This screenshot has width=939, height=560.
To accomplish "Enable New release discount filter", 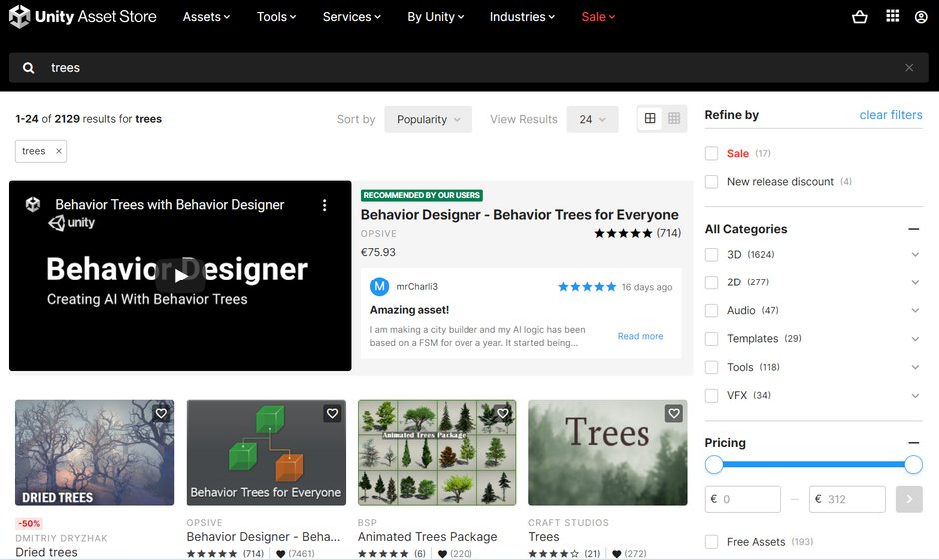I will point(711,182).
